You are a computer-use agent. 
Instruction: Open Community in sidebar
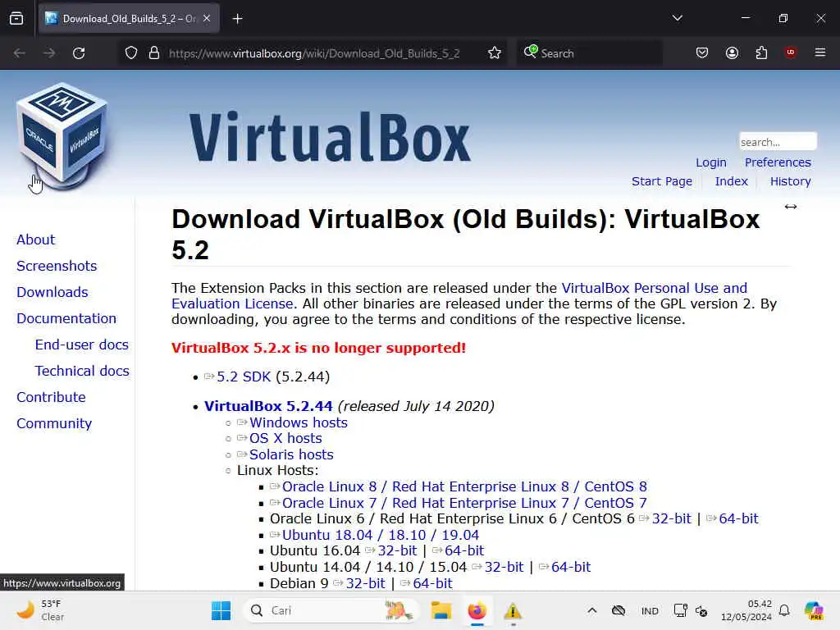54,423
